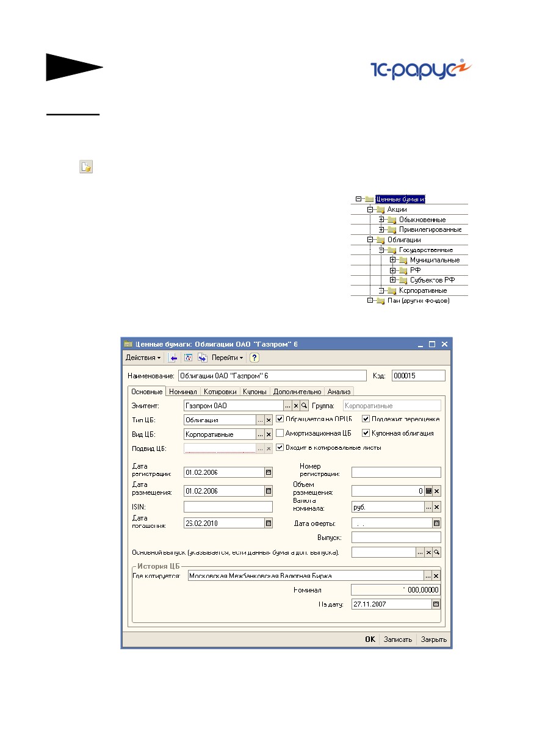The width and height of the screenshot is (534, 756).
Task: Collapse the Облигации tree node
Action: [370, 240]
